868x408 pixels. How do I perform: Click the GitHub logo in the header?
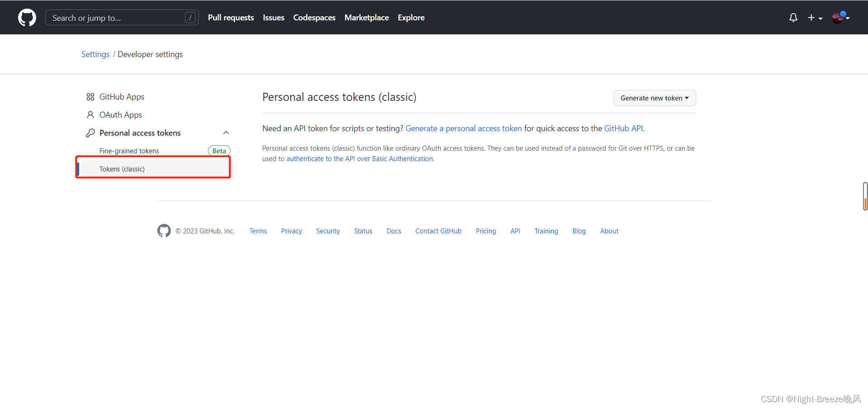pos(27,18)
